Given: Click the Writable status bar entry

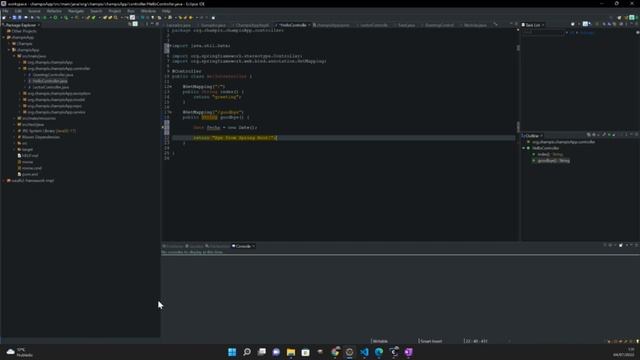Looking at the screenshot, I should point(380,341).
